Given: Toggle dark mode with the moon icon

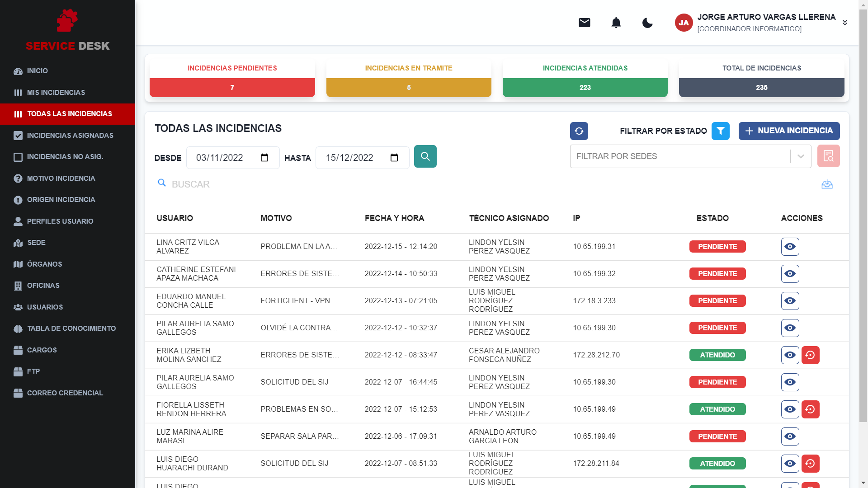Looking at the screenshot, I should coord(647,23).
